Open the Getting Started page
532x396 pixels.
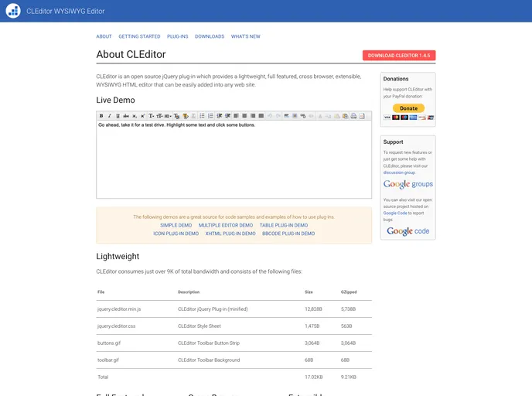pyautogui.click(x=139, y=36)
